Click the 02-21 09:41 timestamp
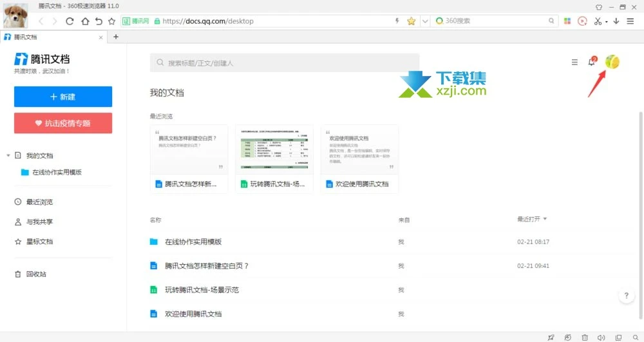This screenshot has width=644, height=342. point(533,266)
